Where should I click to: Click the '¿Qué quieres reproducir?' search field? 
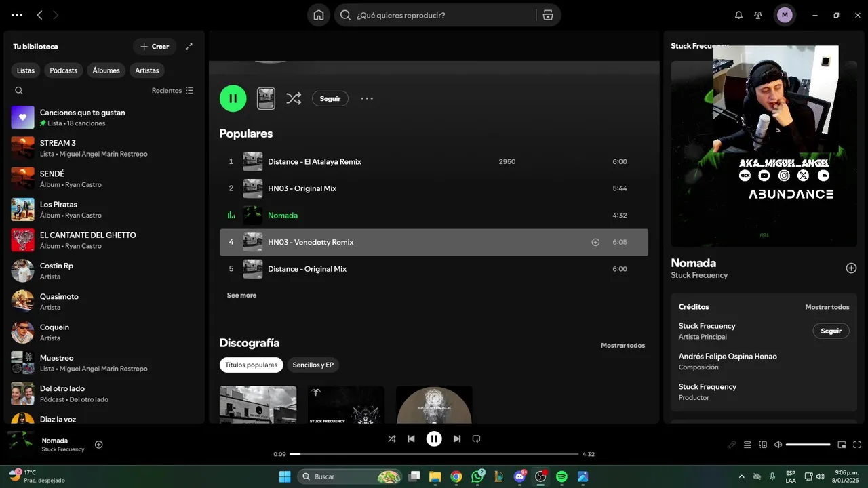(x=443, y=15)
